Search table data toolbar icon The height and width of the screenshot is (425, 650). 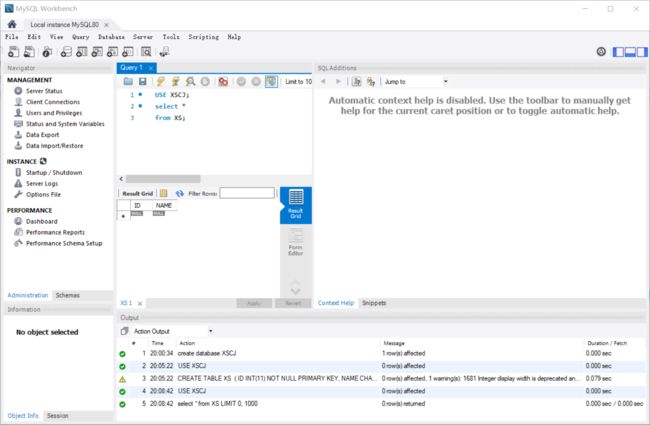pos(146,52)
